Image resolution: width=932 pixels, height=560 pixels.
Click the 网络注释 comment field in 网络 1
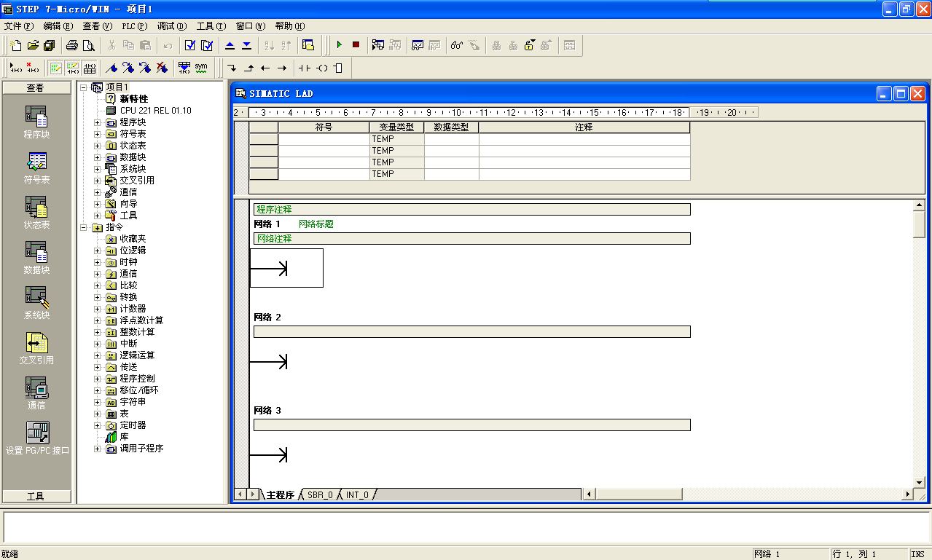pos(471,239)
